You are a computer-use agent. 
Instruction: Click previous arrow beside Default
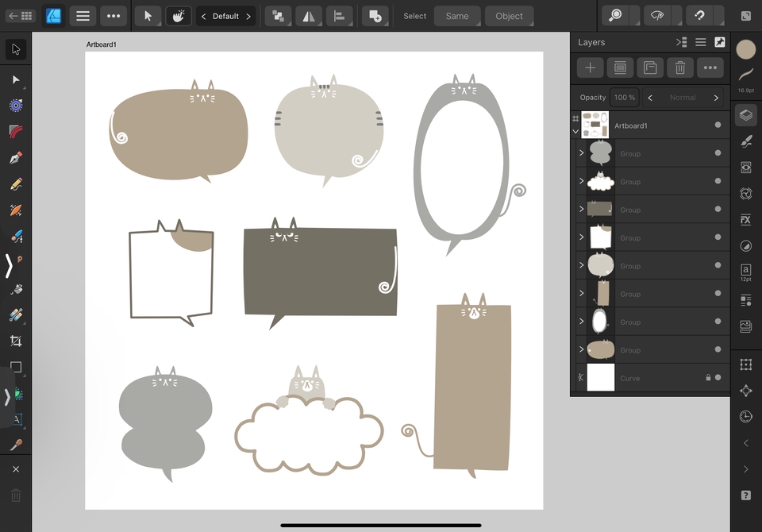tap(204, 16)
